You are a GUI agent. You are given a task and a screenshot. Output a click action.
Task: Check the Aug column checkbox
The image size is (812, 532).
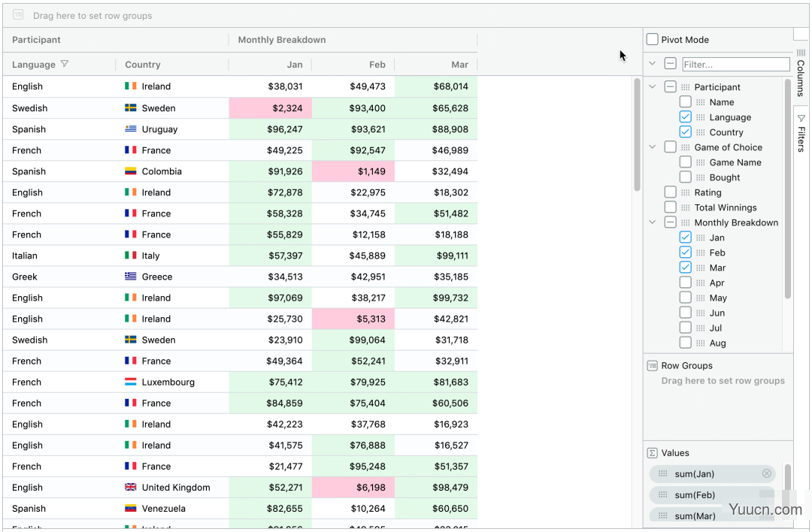click(685, 343)
